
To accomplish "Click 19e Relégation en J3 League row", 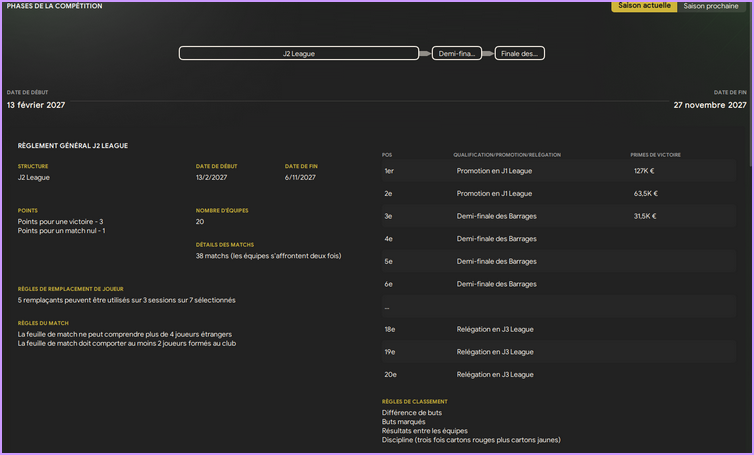I will [x=559, y=352].
